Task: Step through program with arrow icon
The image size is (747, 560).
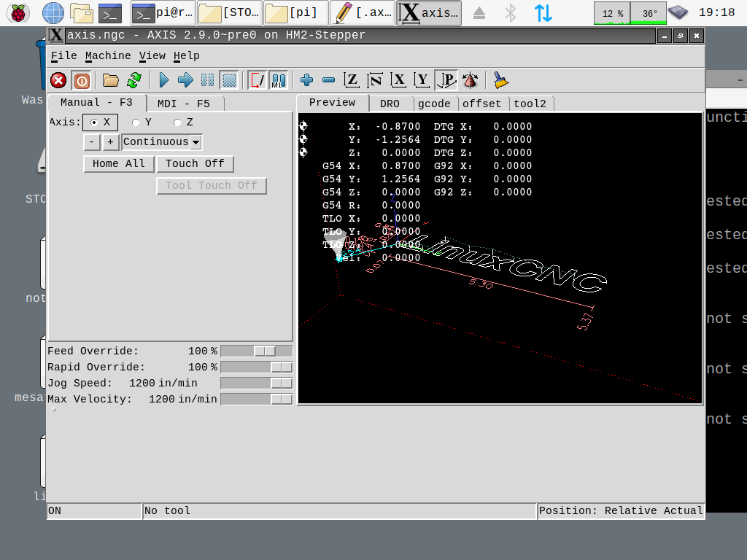Action: point(185,80)
